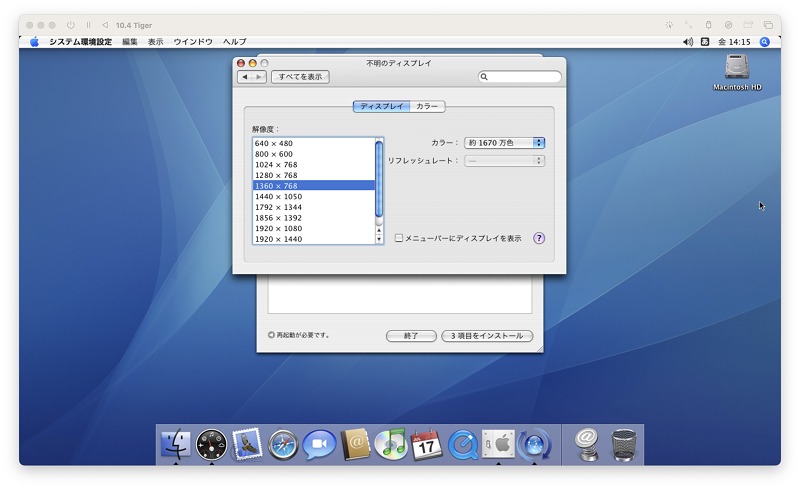Click 3 項目をインストール button

point(487,336)
